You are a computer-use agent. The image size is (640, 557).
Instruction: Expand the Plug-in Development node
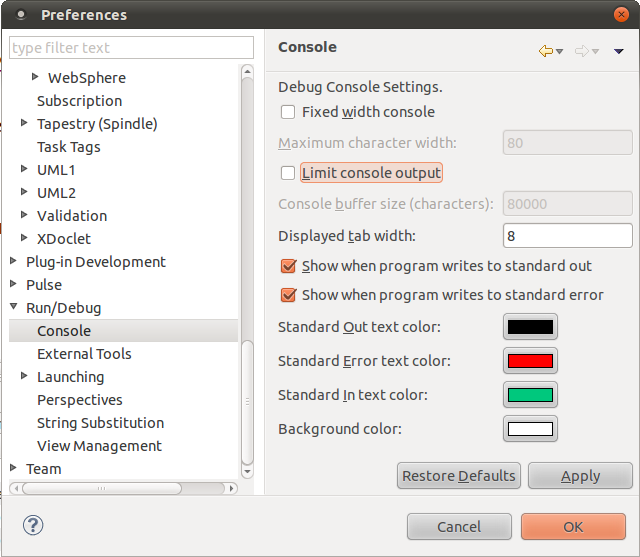[13, 261]
